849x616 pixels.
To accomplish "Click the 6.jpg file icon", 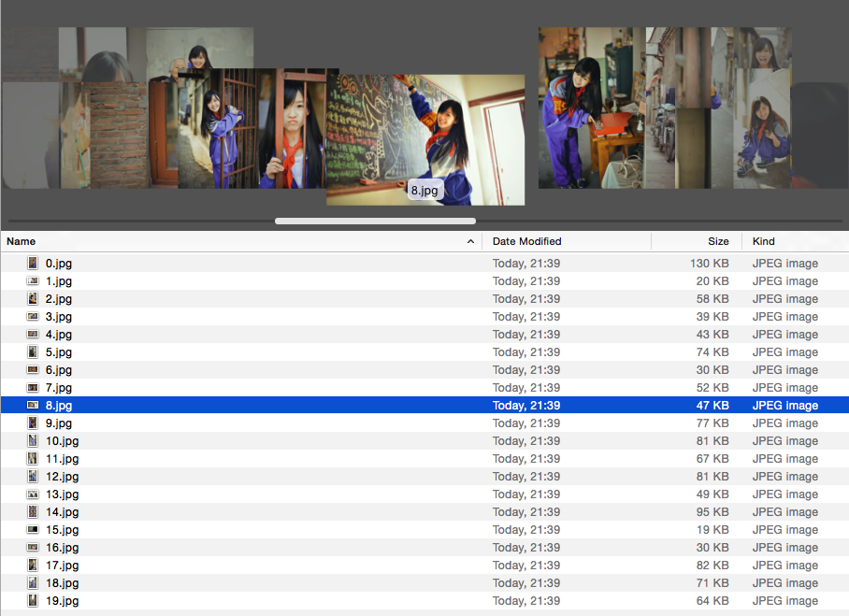I will tap(33, 370).
